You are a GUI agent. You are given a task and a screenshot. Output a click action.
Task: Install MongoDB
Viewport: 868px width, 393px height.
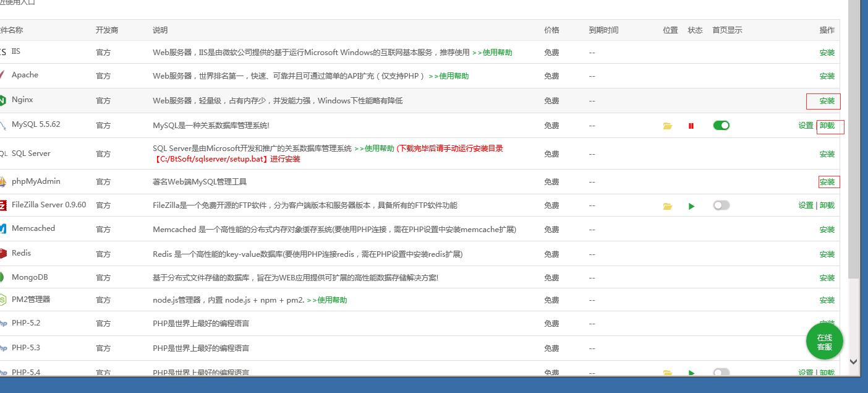pyautogui.click(x=827, y=278)
